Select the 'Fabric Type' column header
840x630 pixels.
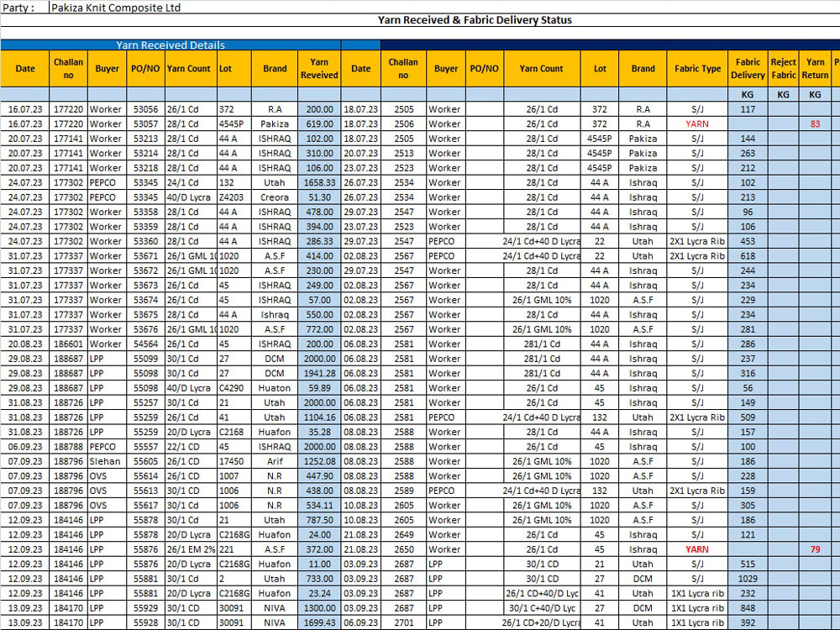pos(697,69)
